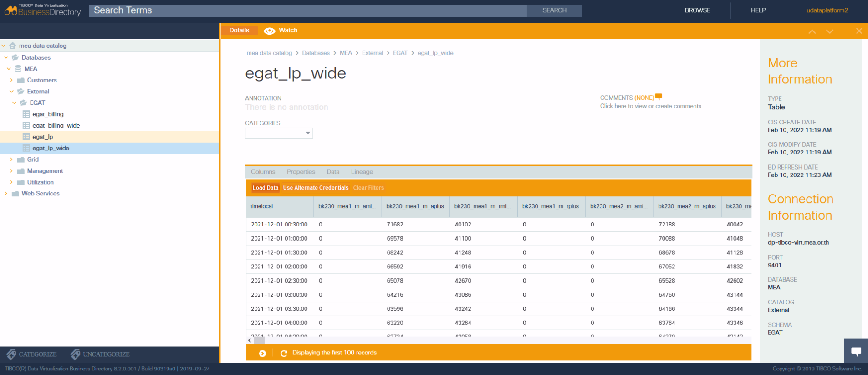
Task: Click the MEA breadcrumb link
Action: [x=346, y=53]
